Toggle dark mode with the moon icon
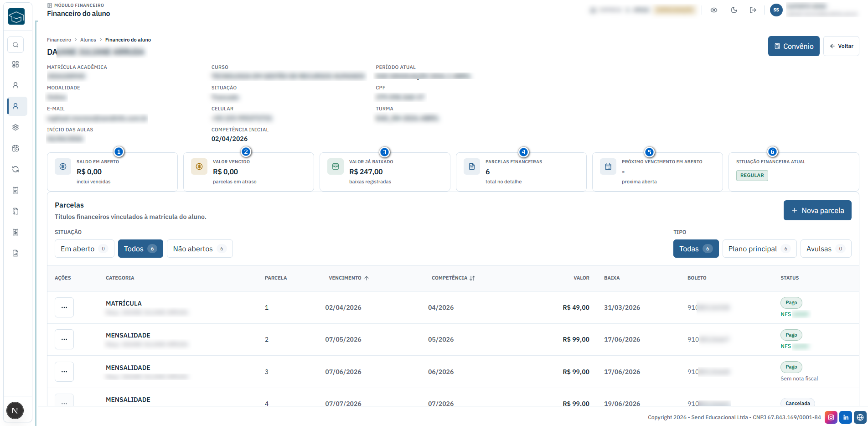Viewport: 868px width, 426px height. (x=734, y=10)
